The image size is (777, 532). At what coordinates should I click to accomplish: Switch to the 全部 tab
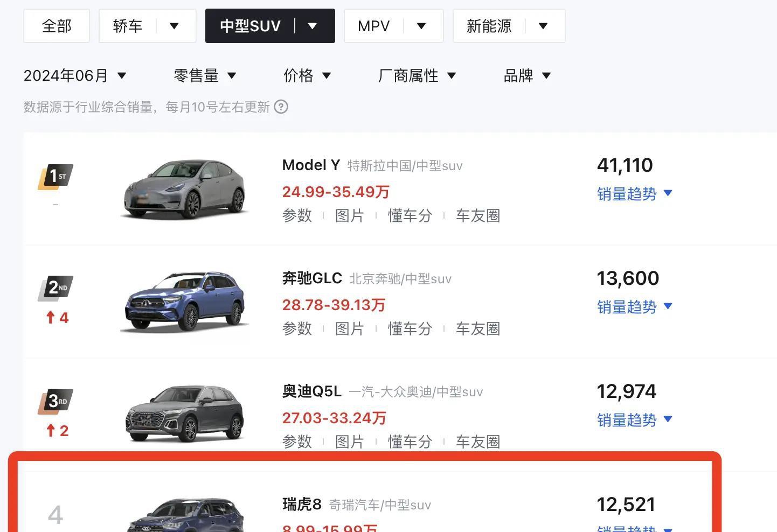point(57,26)
